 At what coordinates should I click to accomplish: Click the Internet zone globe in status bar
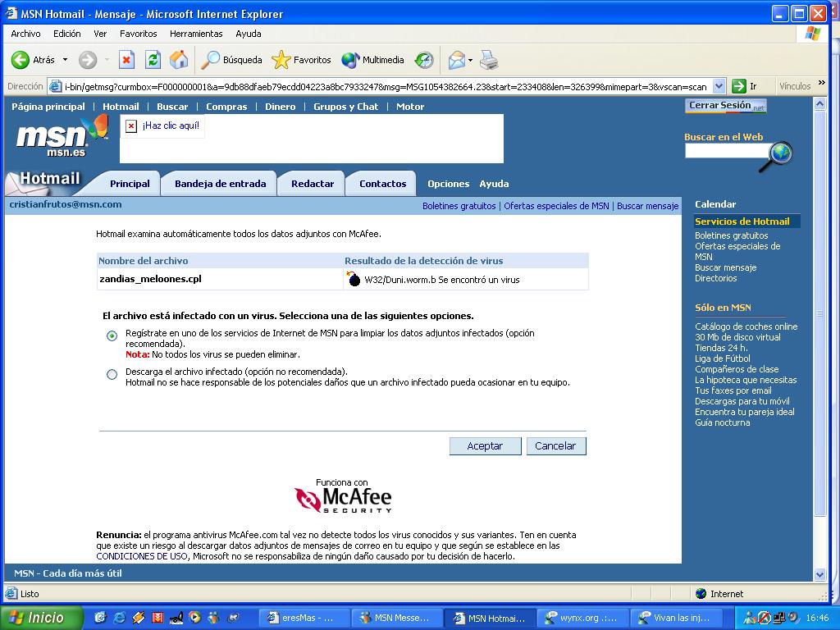pos(701,594)
